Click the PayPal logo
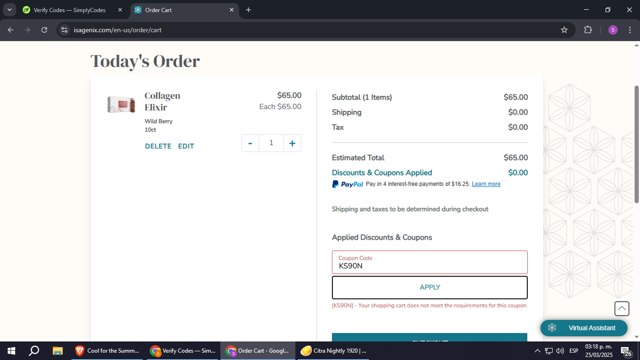This screenshot has height=360, width=640. [347, 184]
